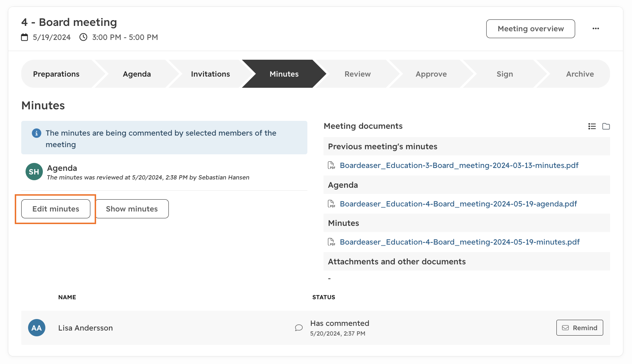
Task: Remind Lisa Andersson
Action: [x=580, y=328]
